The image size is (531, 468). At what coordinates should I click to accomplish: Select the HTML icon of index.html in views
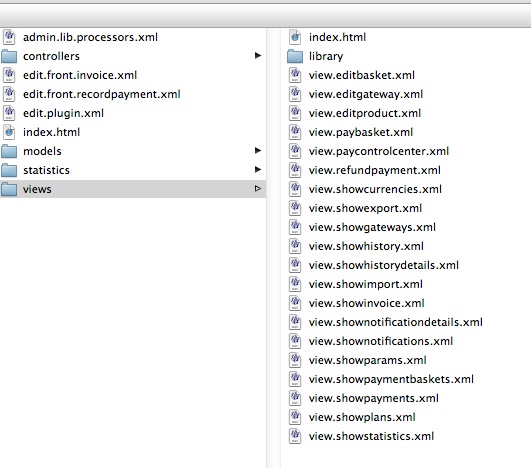(x=295, y=37)
